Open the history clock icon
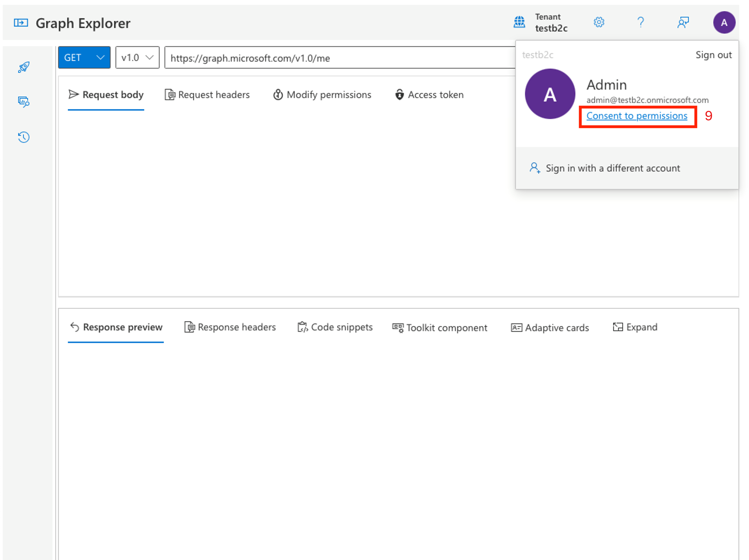Image resolution: width=749 pixels, height=560 pixels. coord(24,137)
